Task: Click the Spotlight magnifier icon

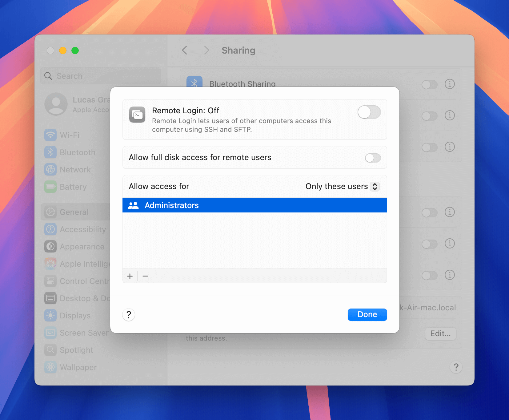Action: click(50, 350)
